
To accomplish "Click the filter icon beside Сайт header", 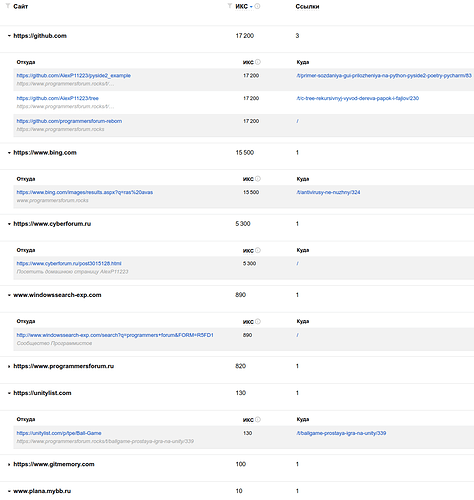I will (x=8, y=6).
